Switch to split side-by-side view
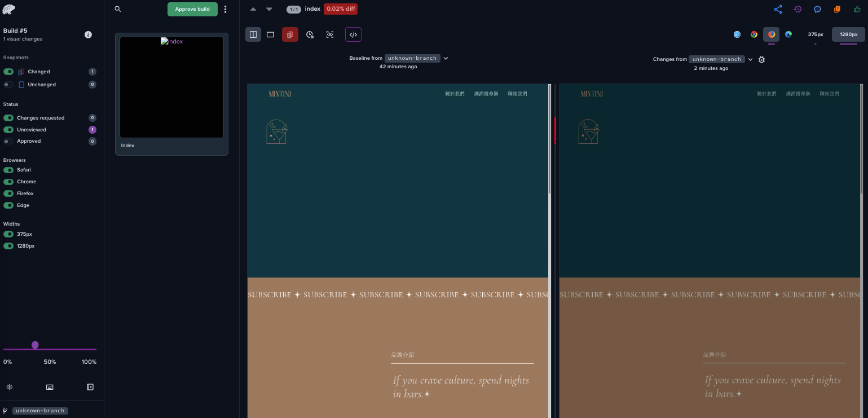 point(253,34)
